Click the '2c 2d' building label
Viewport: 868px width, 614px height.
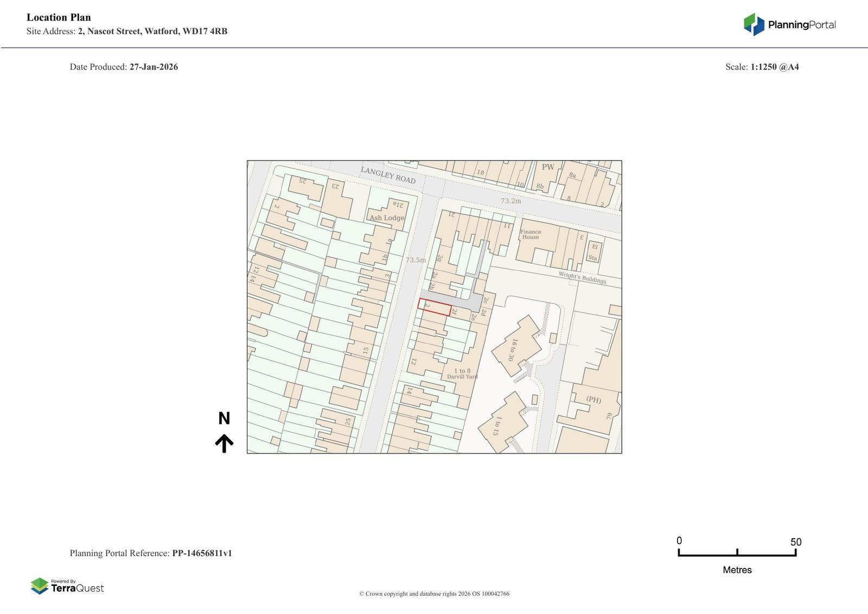coord(484,306)
